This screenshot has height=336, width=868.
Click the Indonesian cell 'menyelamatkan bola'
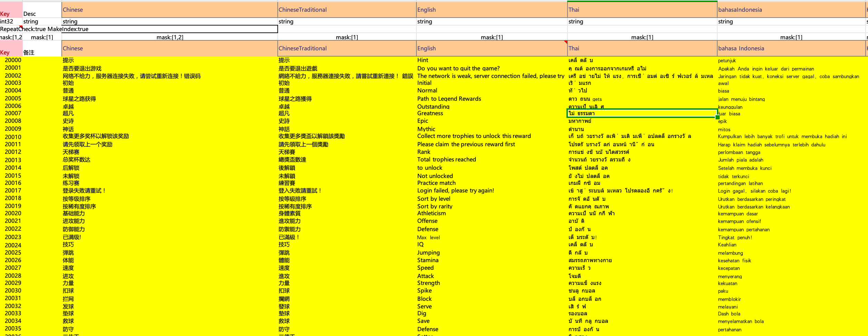click(791, 321)
